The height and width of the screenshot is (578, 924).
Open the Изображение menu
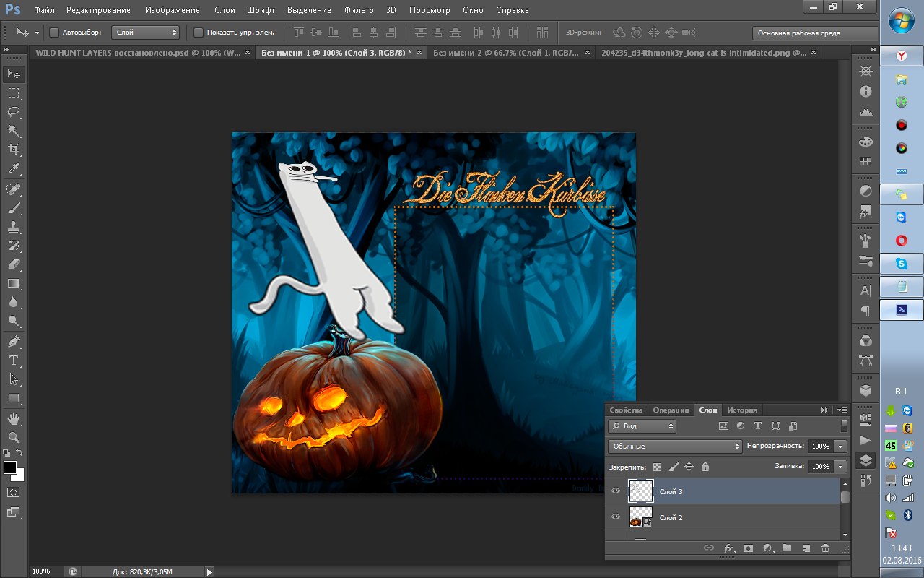(172, 10)
